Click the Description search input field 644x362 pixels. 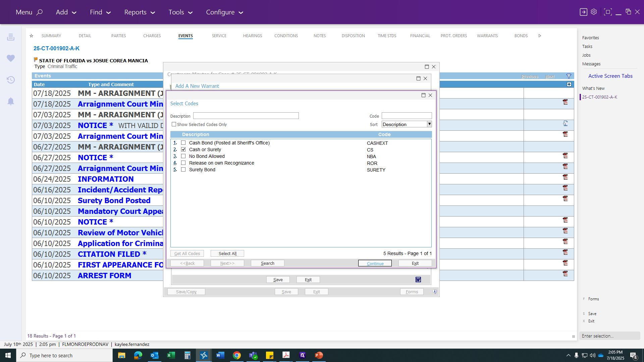point(246,116)
